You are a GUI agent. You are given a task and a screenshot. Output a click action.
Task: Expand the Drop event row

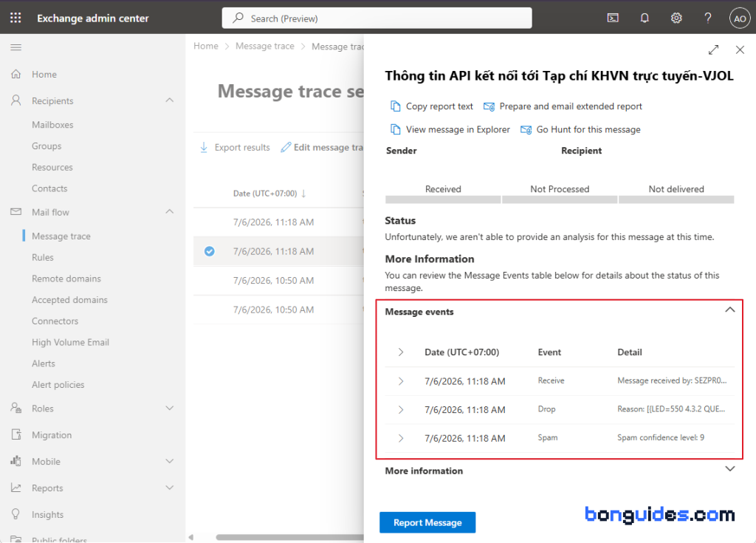pyautogui.click(x=401, y=410)
